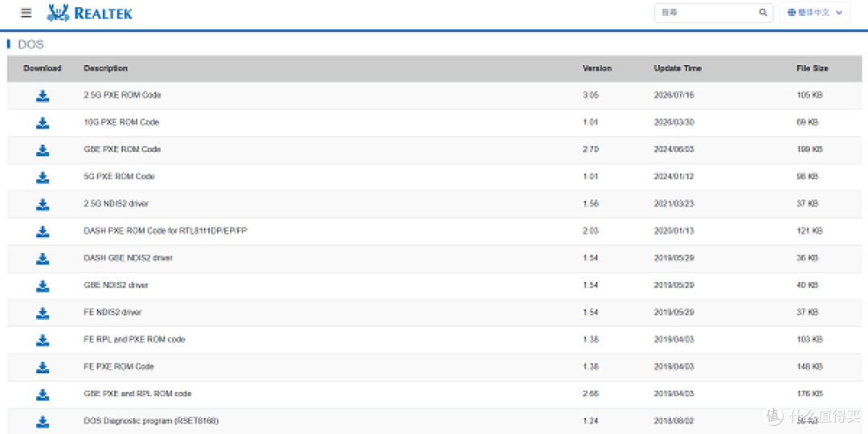Click version 2.66 cell
The width and height of the screenshot is (868, 434).
591,394
